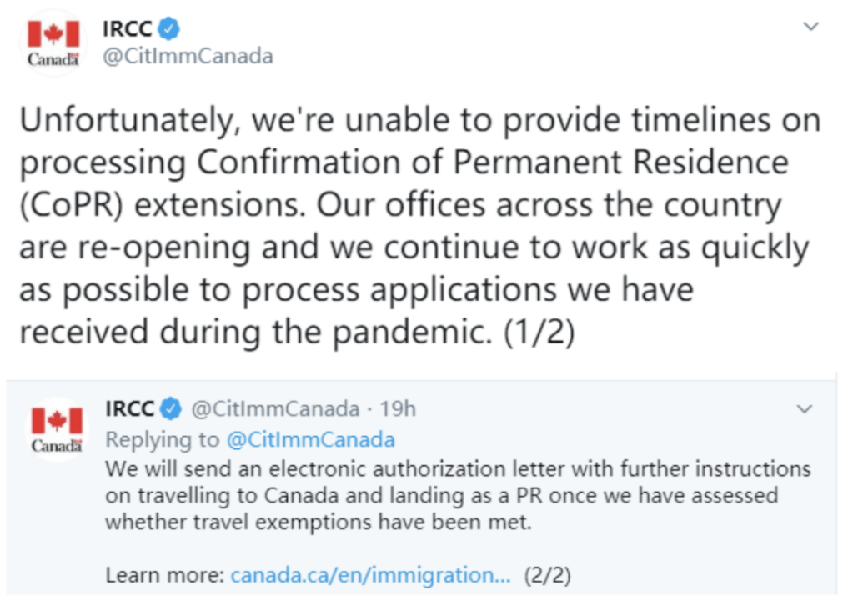
Task: Open the bold IRCC name on the main tweet
Action: tap(126, 29)
